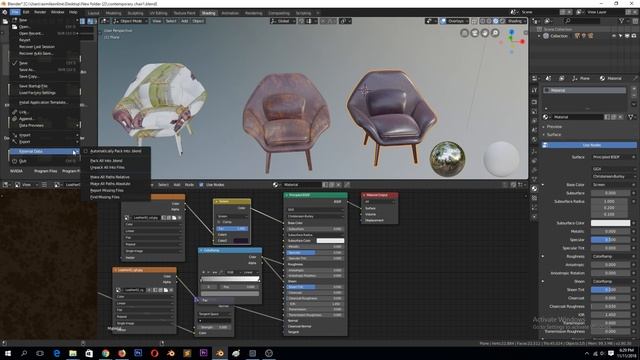Screen dimensions: 640x360
Task: Expand the Preview panel
Action: coord(553,127)
